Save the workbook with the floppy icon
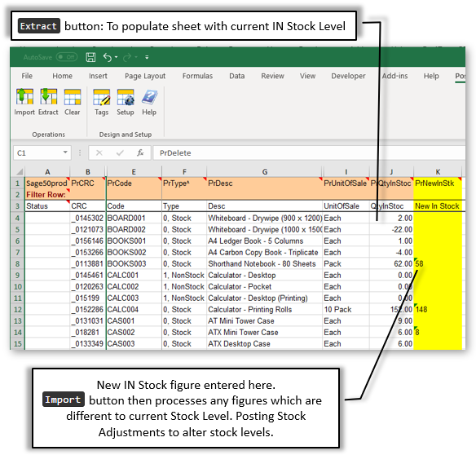Screen dimensions: 476x455 pyautogui.click(x=90, y=57)
